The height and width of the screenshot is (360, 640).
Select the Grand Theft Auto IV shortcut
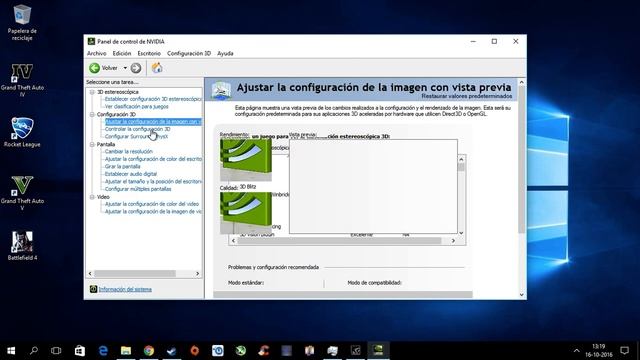22,80
